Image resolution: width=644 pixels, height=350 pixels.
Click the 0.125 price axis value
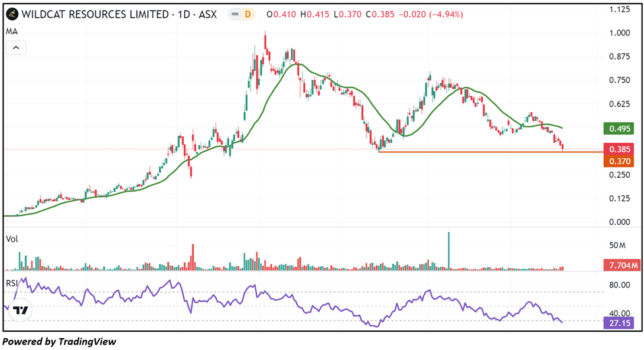point(619,198)
